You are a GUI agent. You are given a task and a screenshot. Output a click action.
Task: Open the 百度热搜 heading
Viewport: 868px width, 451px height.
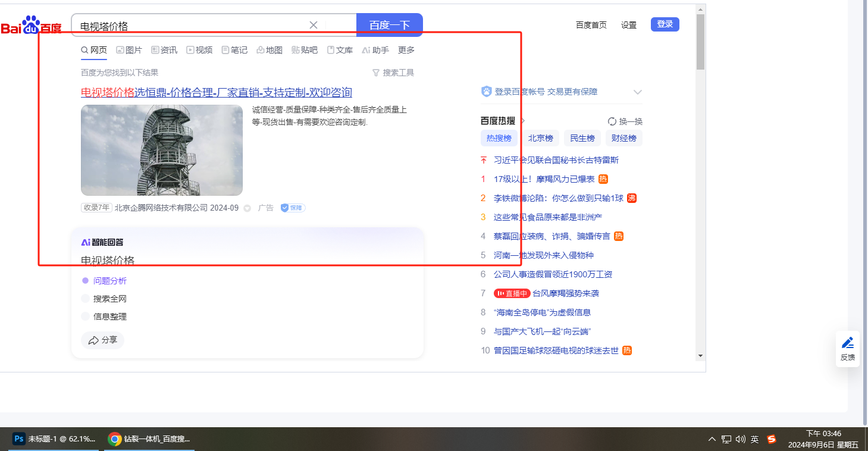click(498, 121)
